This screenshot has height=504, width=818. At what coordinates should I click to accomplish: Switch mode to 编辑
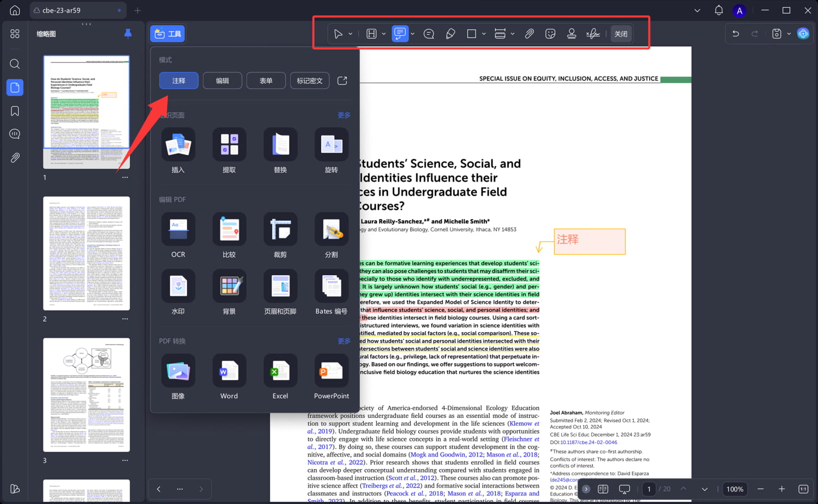coord(222,81)
